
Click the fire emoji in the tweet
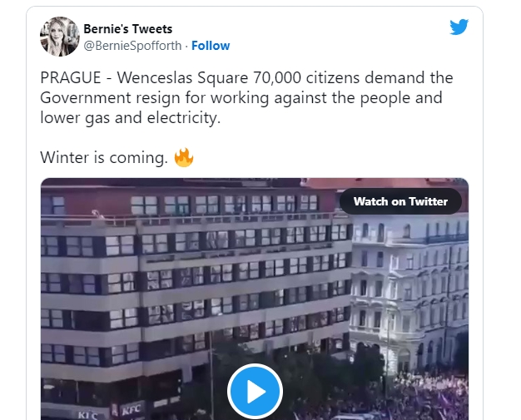click(184, 157)
